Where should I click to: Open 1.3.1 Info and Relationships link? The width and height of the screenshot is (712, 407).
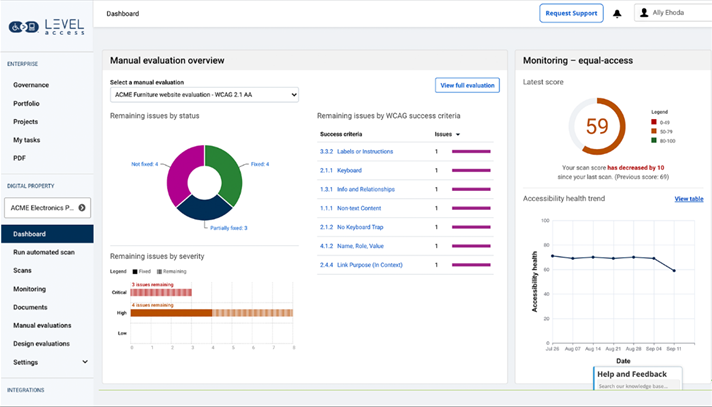(x=357, y=189)
